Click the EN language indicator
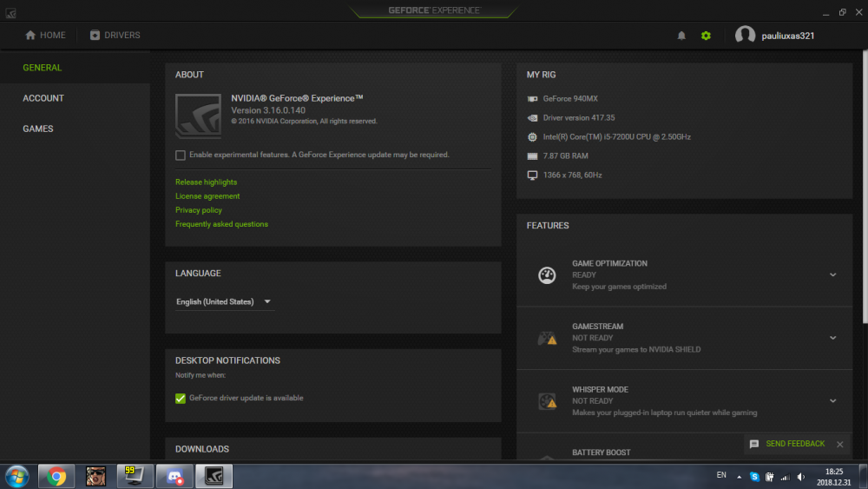The image size is (868, 489). pos(720,475)
